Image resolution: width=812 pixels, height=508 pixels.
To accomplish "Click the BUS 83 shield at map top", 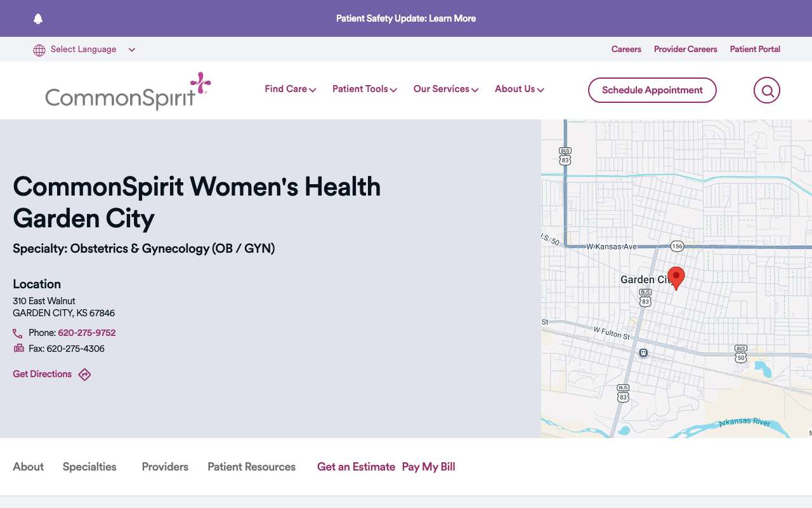I will click(x=565, y=156).
